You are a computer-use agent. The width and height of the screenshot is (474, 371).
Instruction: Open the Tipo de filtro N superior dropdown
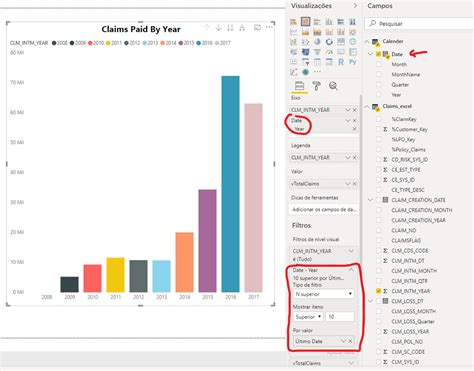pyautogui.click(x=324, y=294)
